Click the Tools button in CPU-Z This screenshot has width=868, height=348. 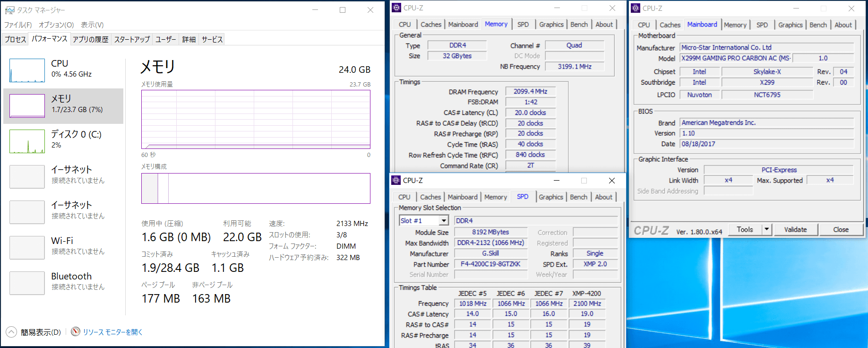tap(745, 230)
